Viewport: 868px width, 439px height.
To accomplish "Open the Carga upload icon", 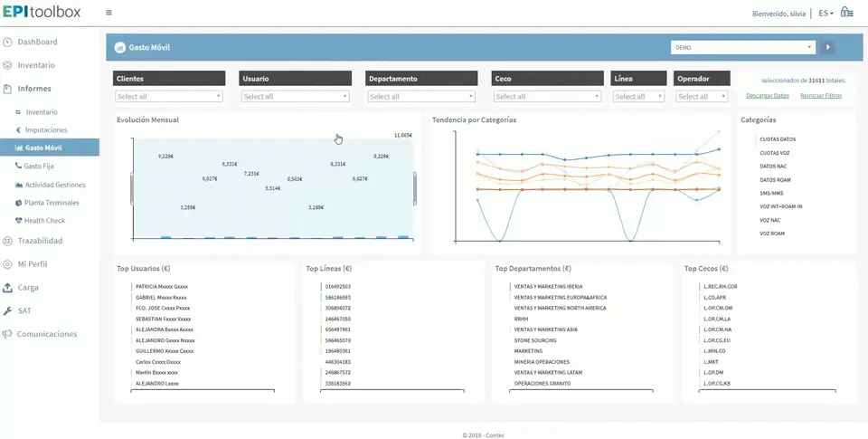I will [7, 288].
